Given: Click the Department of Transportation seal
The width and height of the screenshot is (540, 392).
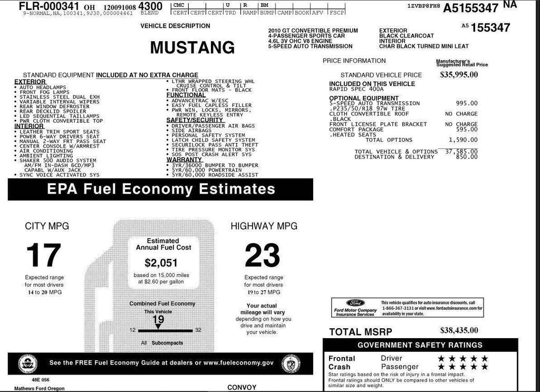Looking at the screenshot, I should tap(291, 364).
